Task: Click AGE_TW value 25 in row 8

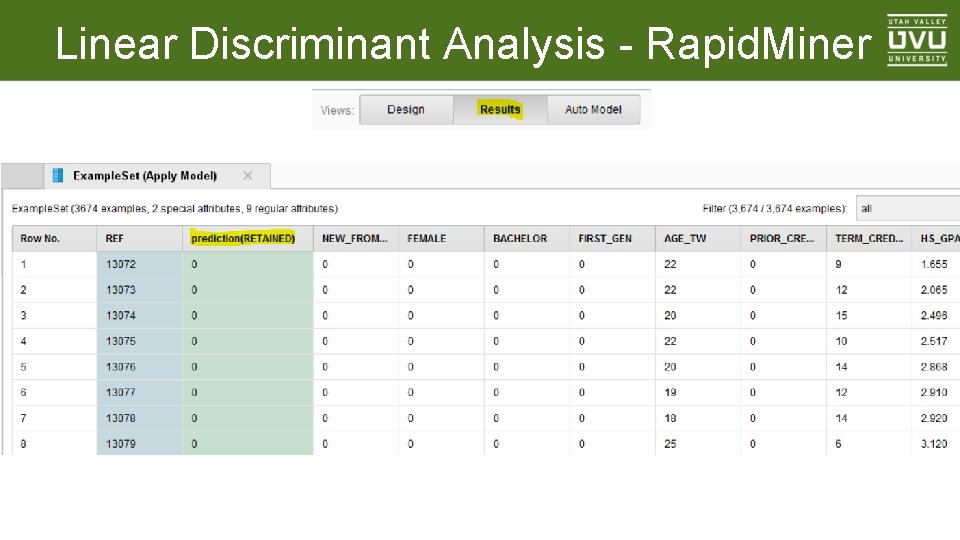Action: (670, 444)
